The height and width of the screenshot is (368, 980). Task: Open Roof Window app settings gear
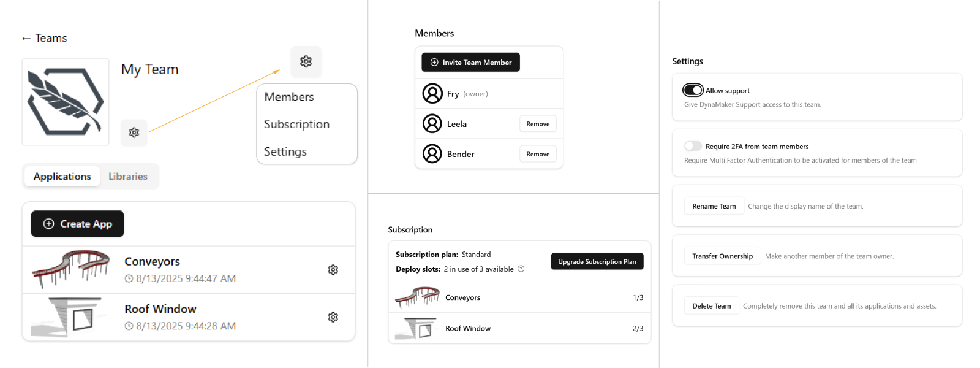pyautogui.click(x=333, y=317)
